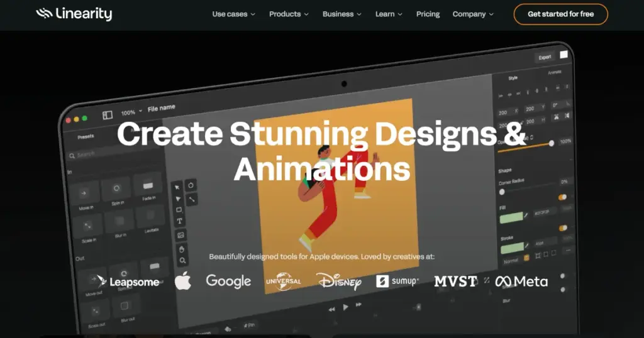
Task: Expand the Business menu
Action: click(341, 14)
